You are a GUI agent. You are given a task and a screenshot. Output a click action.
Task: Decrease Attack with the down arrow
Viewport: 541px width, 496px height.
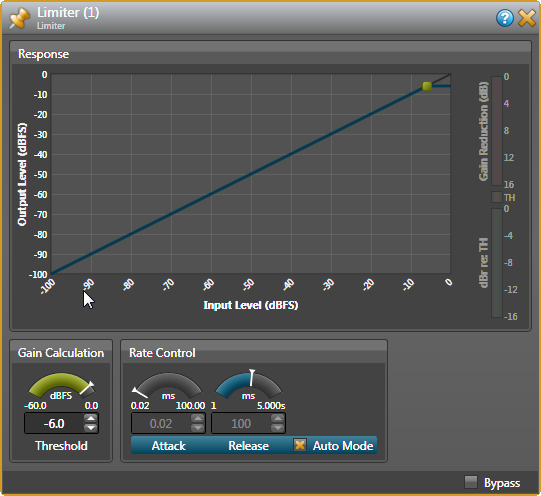[x=198, y=428]
